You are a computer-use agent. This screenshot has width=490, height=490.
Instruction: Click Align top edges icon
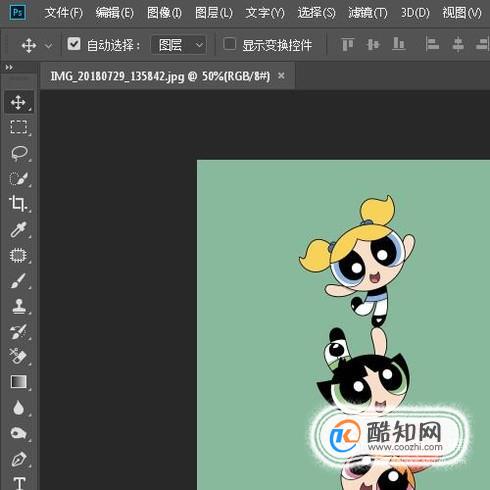click(347, 44)
